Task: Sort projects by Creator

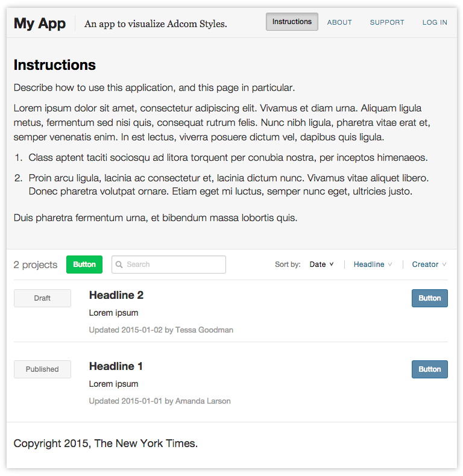Action: (425, 265)
